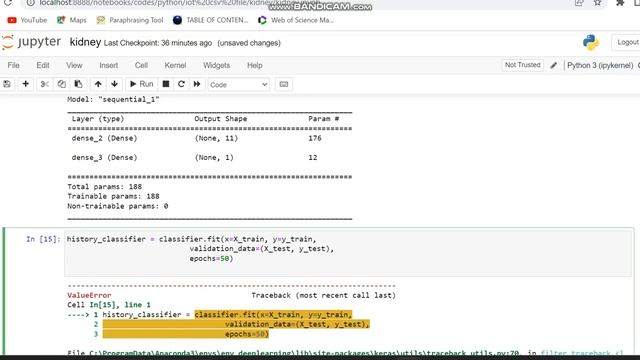Click the ValueError text in traceback
This screenshot has height=360, width=640.
tap(89, 295)
